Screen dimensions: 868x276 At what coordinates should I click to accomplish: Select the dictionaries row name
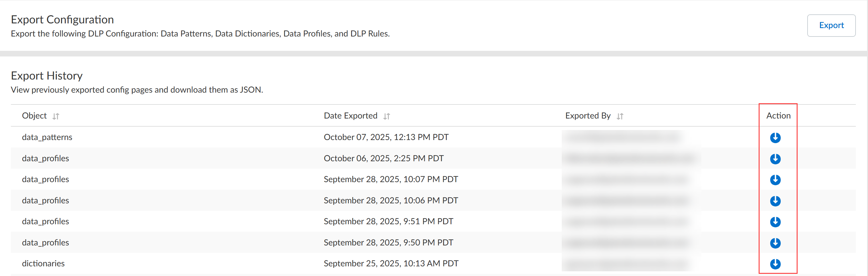click(43, 264)
